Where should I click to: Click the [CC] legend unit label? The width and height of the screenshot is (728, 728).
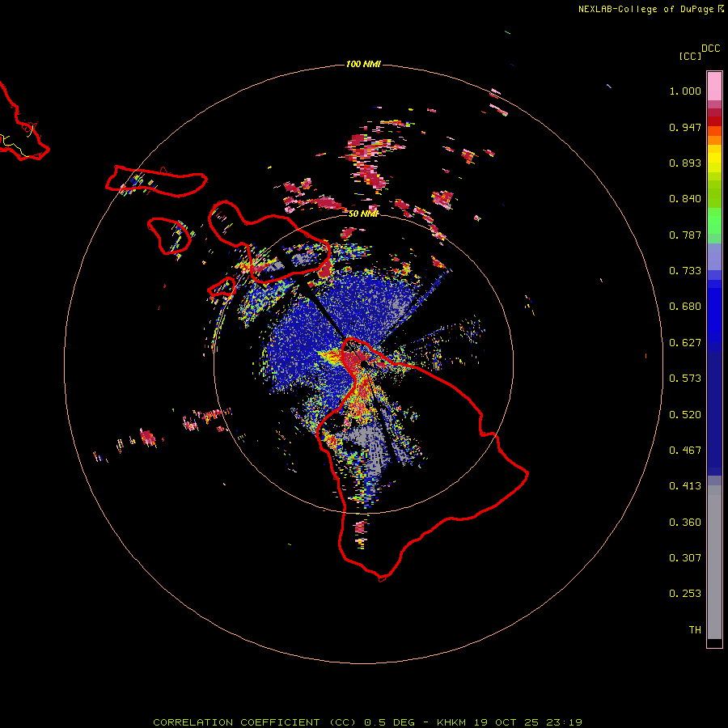(x=691, y=56)
